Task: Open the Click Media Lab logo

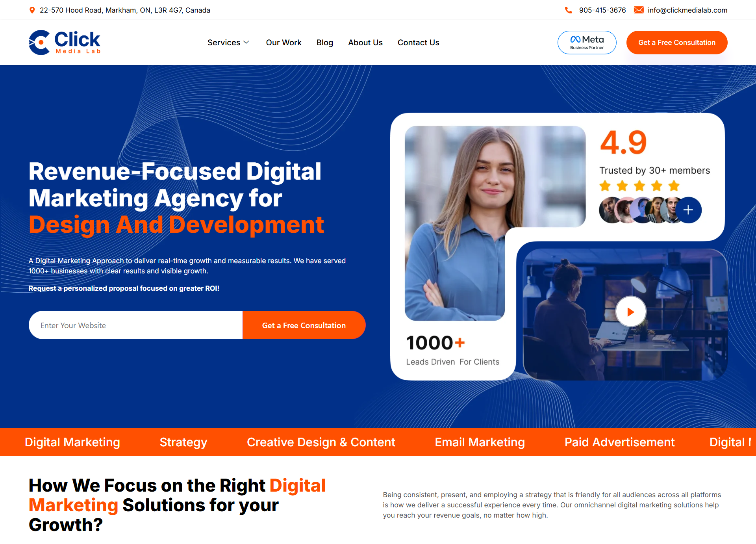Action: tap(65, 43)
